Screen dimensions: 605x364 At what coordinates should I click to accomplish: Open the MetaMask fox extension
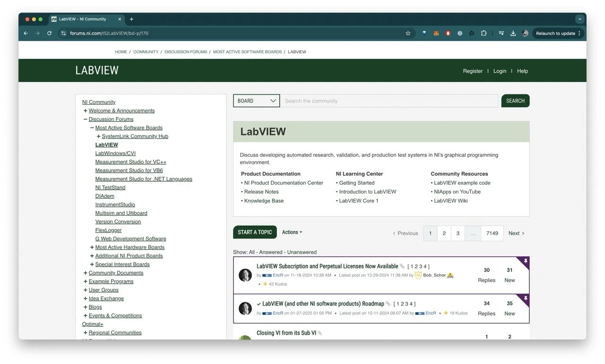point(436,34)
